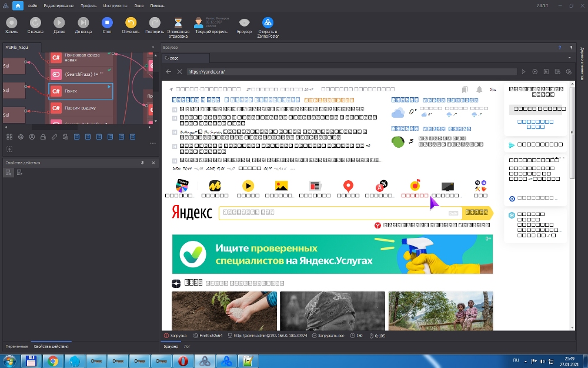
Task: Pin the Браузер panel
Action: point(571,47)
